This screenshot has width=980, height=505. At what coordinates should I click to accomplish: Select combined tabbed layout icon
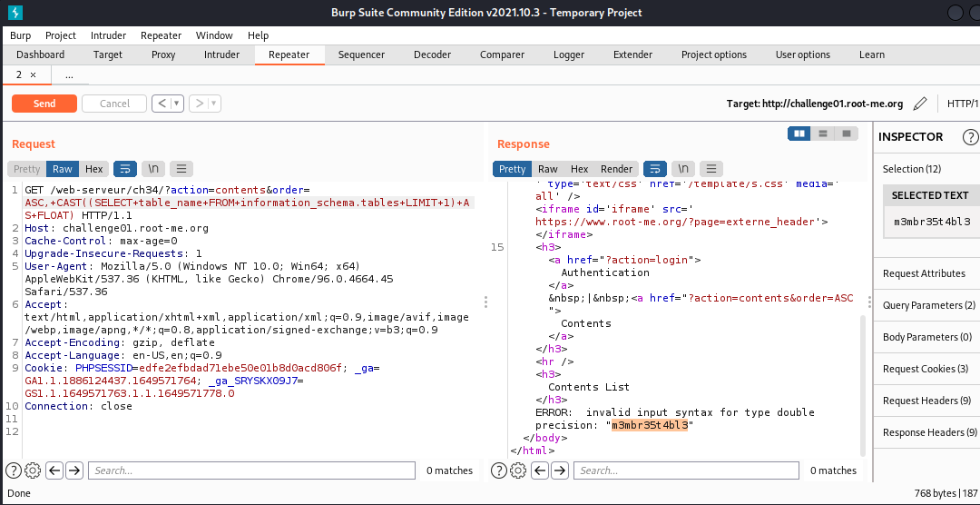(847, 134)
